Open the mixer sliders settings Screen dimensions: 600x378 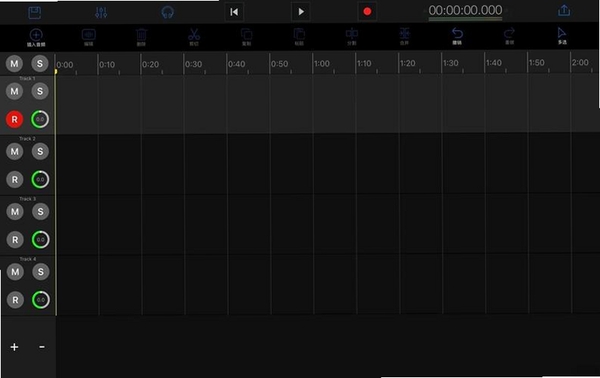pos(101,13)
